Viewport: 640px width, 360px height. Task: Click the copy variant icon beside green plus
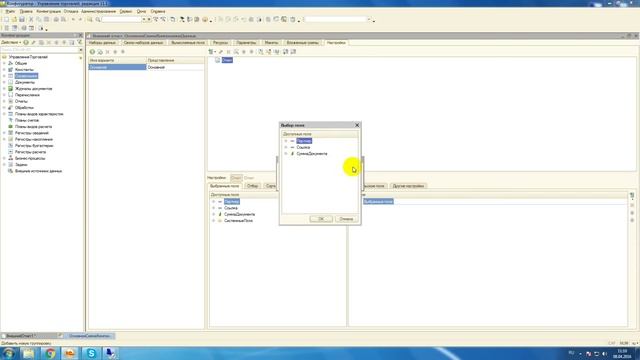(x=100, y=52)
